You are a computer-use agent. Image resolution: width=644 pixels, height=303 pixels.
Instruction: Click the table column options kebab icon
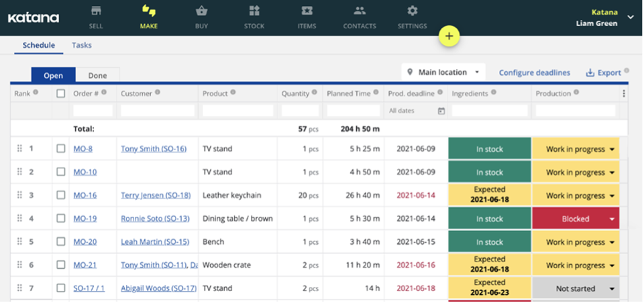(623, 94)
